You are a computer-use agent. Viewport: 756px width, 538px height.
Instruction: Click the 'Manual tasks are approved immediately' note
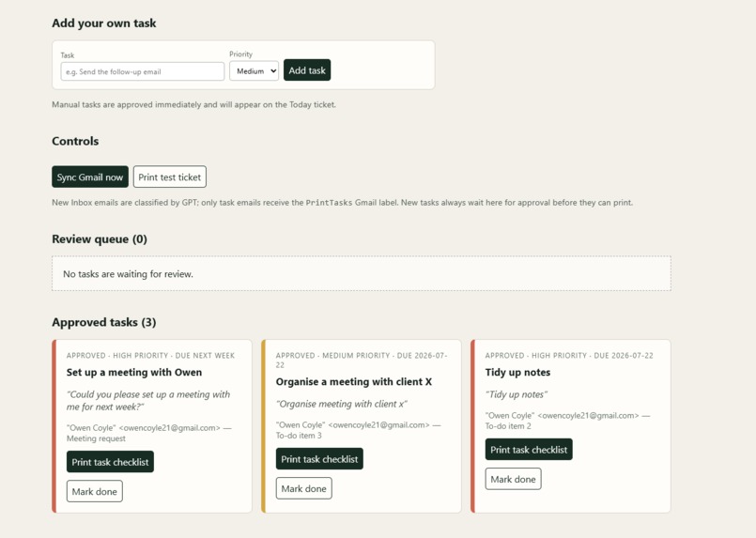click(x=193, y=104)
